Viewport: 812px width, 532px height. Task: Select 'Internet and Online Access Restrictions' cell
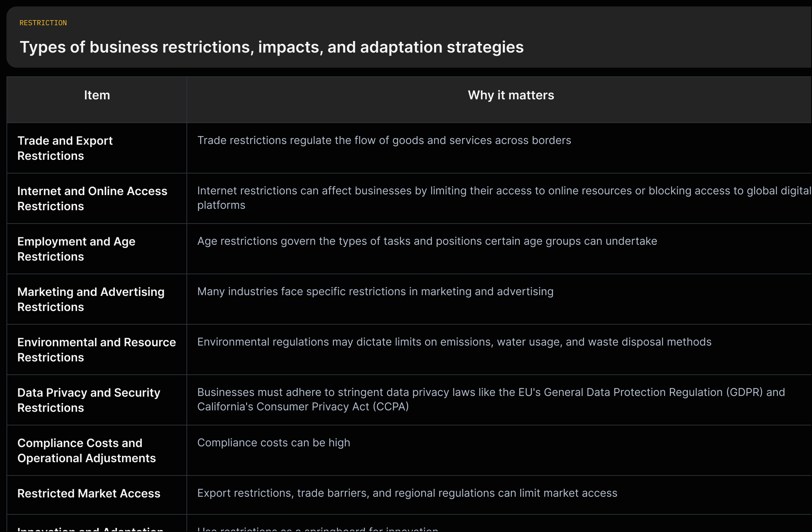click(97, 198)
